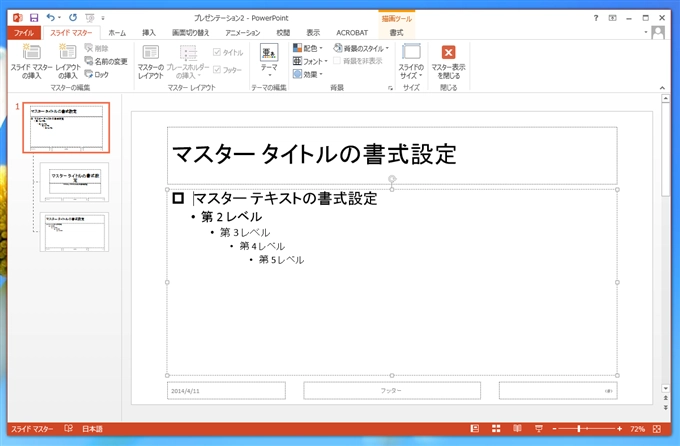Click the PowerPoint application icon

coord(17,18)
